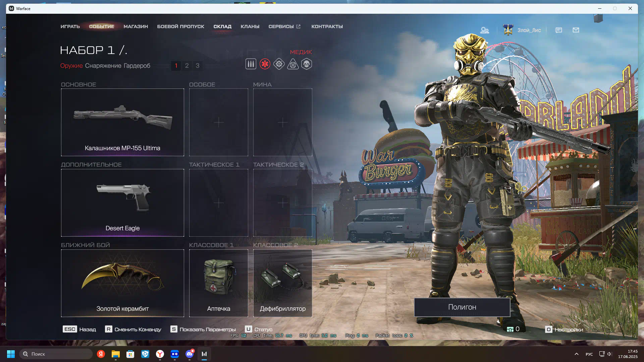Viewport: 644px width, 362px height.
Task: Open Yandex Browser from taskbar
Action: click(160, 354)
